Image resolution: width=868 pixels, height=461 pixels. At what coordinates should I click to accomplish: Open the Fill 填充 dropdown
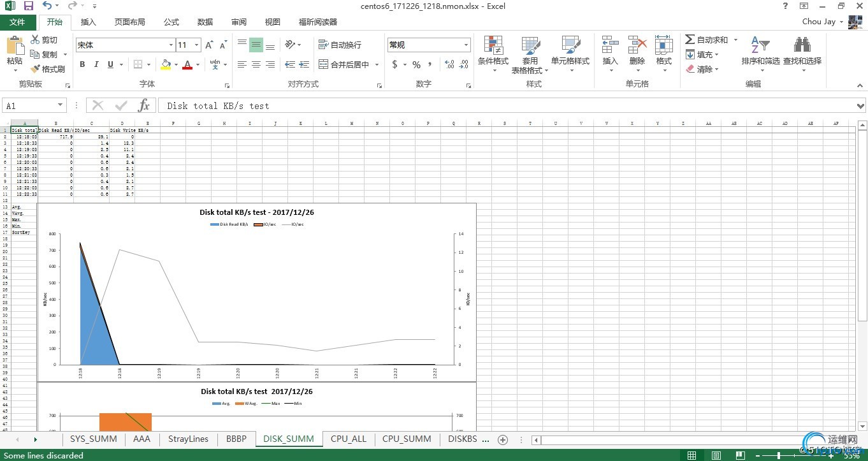[x=702, y=54]
